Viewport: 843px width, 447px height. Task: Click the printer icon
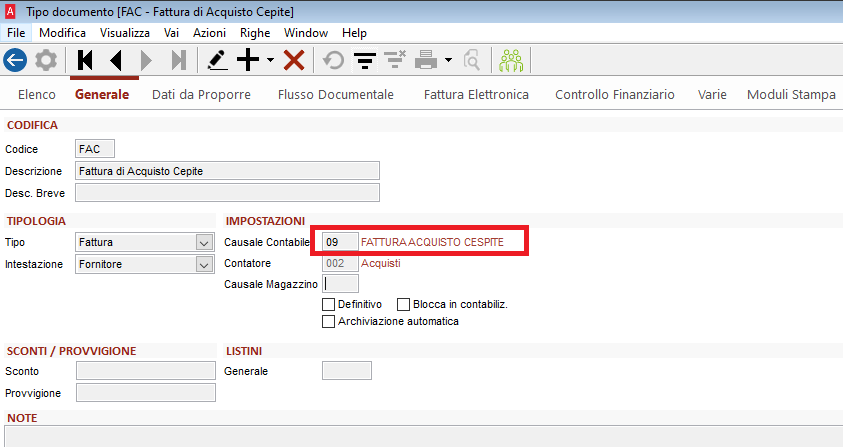click(x=426, y=60)
